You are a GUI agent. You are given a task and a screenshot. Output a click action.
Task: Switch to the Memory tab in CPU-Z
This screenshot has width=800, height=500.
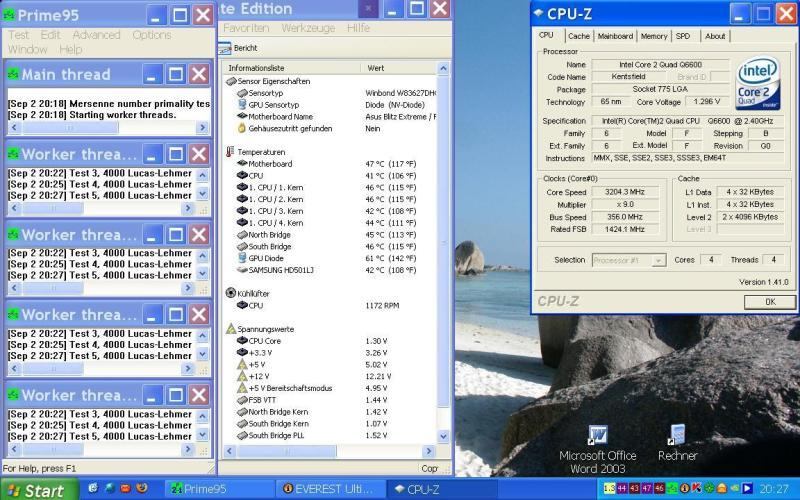[x=654, y=36]
